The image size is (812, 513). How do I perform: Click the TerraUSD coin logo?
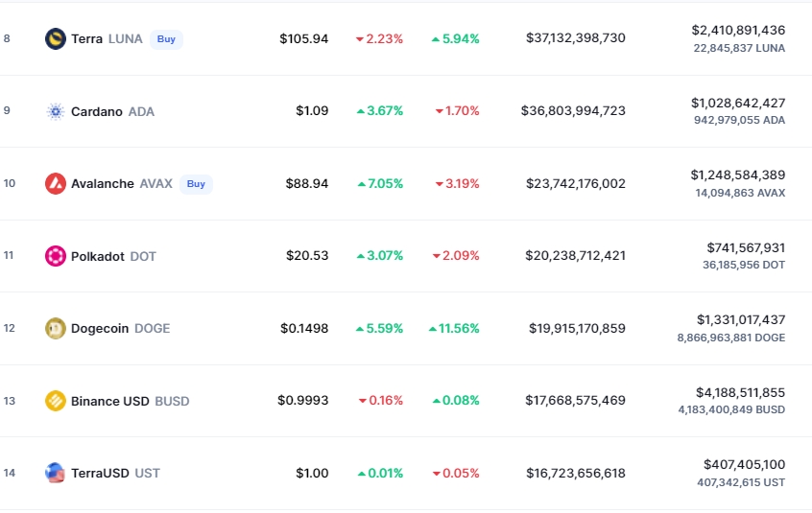click(56, 473)
